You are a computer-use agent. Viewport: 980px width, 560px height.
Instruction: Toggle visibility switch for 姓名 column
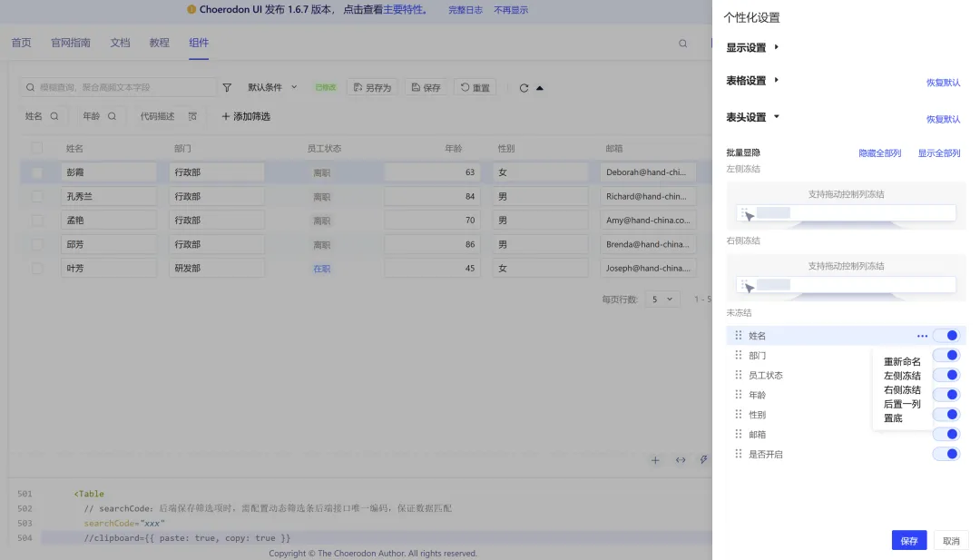(946, 336)
